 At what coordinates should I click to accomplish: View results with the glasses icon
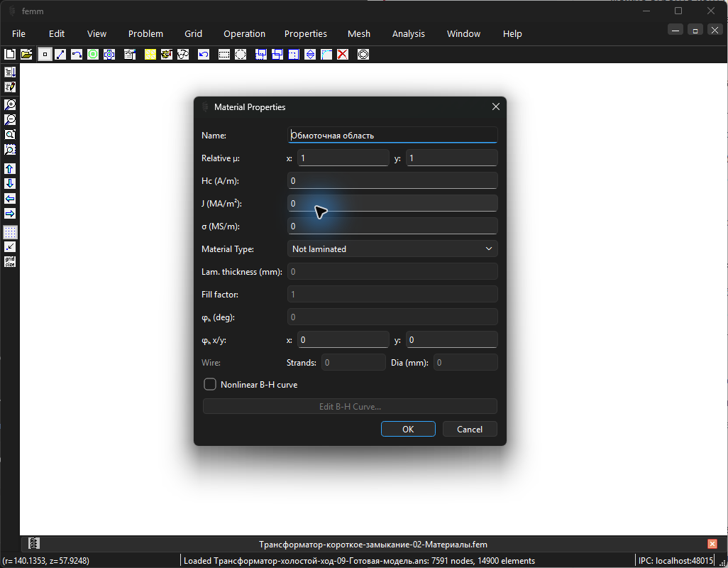click(183, 55)
